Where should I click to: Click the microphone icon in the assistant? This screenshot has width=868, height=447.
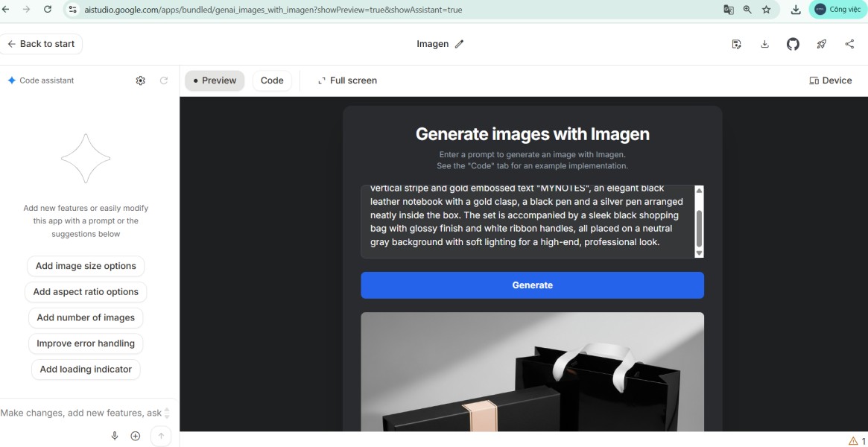[114, 435]
